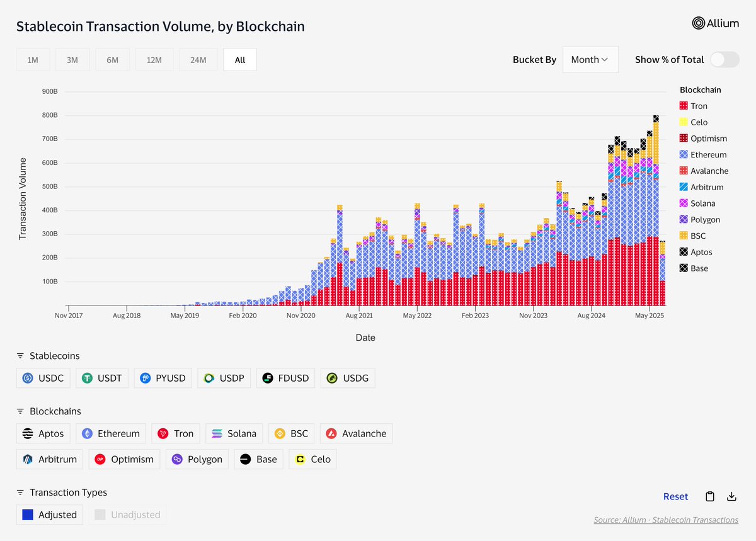Select the 3M time range
The image size is (756, 541).
click(72, 60)
